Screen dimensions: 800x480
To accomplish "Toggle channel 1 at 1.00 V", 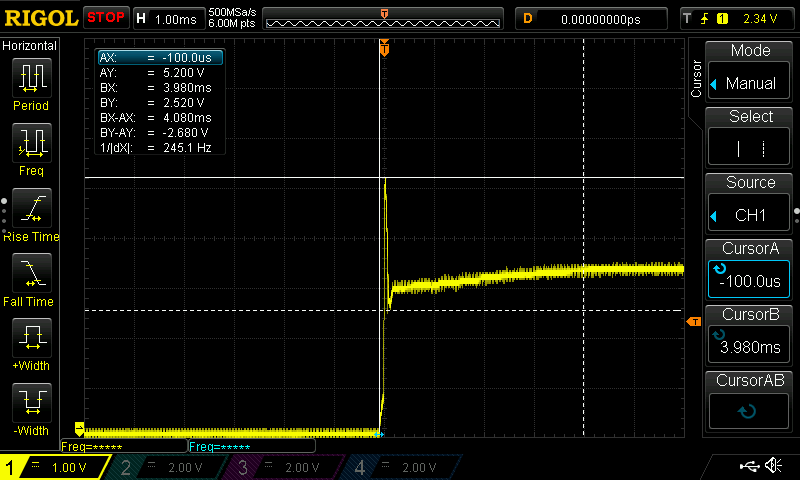I will point(54,467).
